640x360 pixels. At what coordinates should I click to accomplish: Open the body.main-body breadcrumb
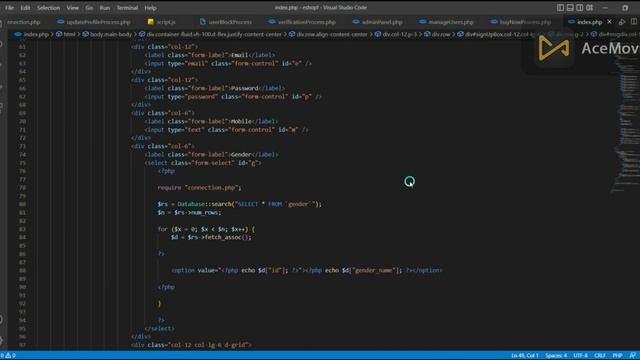(x=107, y=34)
